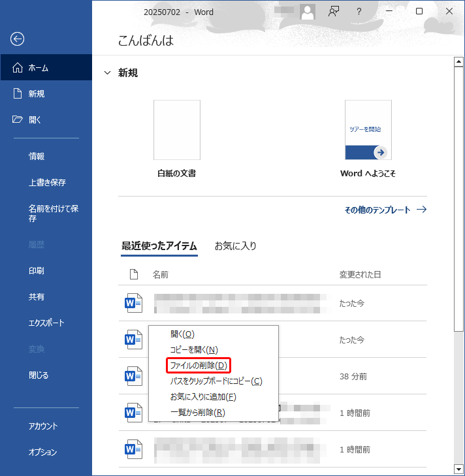The width and height of the screenshot is (465, 476).
Task: Click the Word file icon in the second recent row
Action: [x=134, y=340]
